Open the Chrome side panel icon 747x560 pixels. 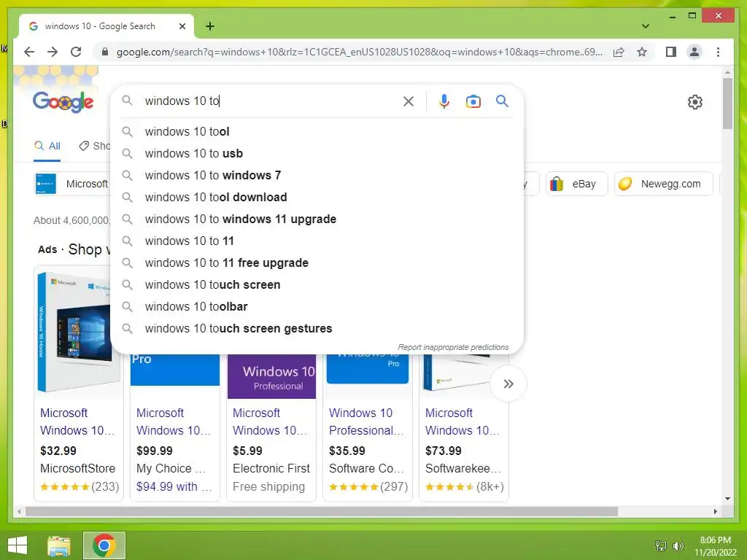tap(671, 52)
